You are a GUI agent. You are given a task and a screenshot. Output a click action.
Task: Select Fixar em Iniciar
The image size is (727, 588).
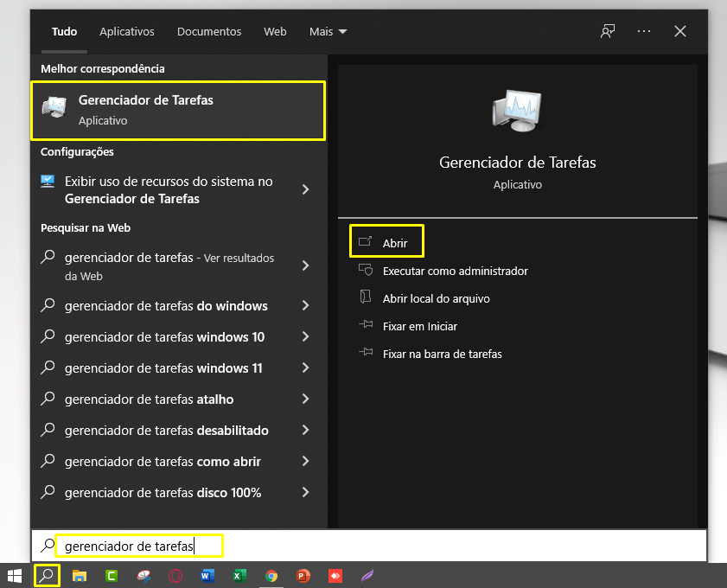tap(419, 327)
